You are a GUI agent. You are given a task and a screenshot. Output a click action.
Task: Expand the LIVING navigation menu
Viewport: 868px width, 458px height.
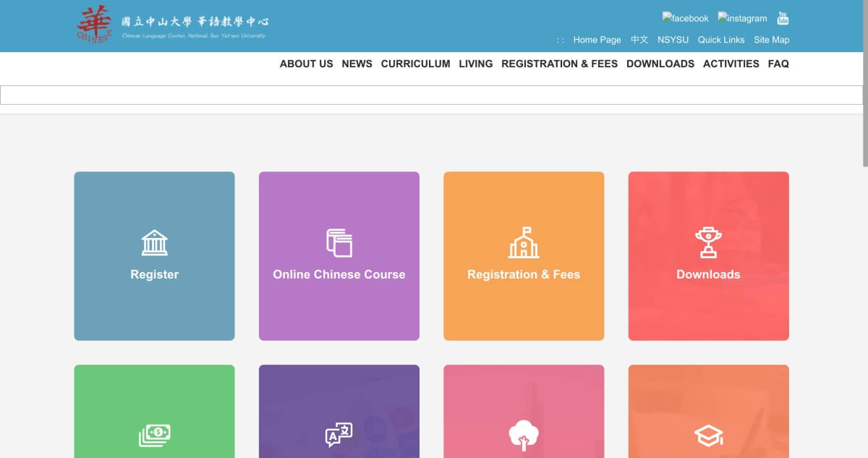pyautogui.click(x=475, y=64)
